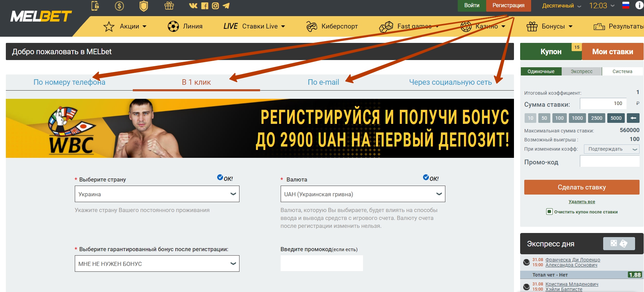This screenshot has width=644, height=292.
Task: Click the Киберспорт menu item
Action: coord(340,26)
